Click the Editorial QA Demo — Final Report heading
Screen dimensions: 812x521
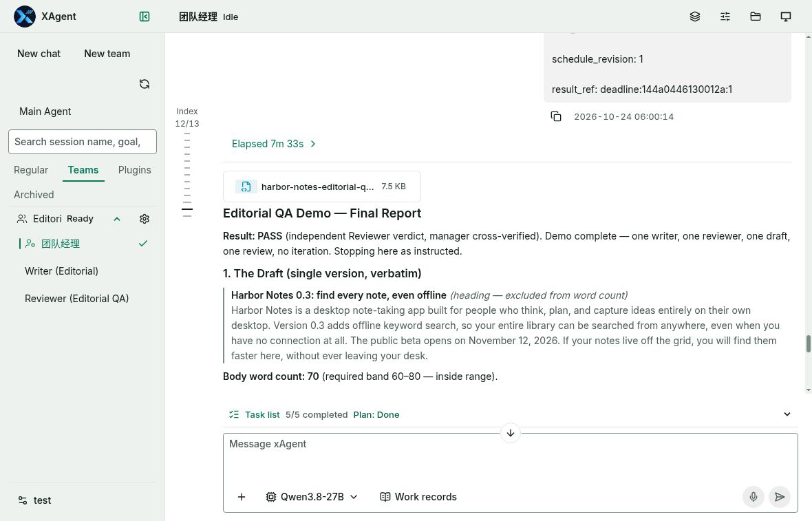coord(321,213)
